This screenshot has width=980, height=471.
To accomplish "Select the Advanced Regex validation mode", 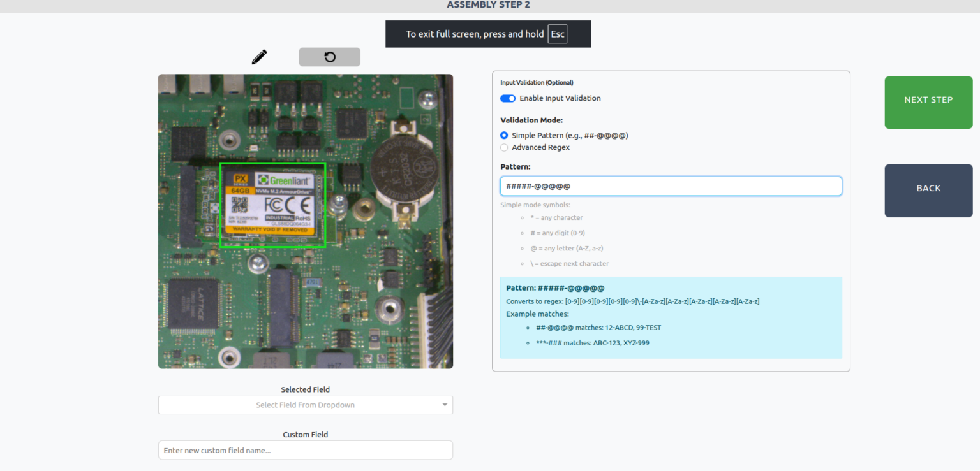I will point(503,147).
